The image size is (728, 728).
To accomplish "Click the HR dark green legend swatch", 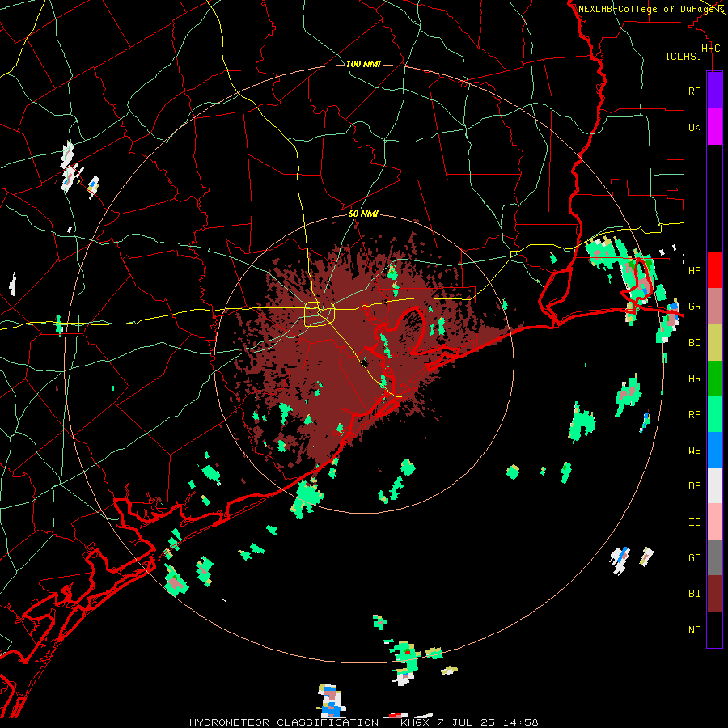I will pyautogui.click(x=714, y=378).
